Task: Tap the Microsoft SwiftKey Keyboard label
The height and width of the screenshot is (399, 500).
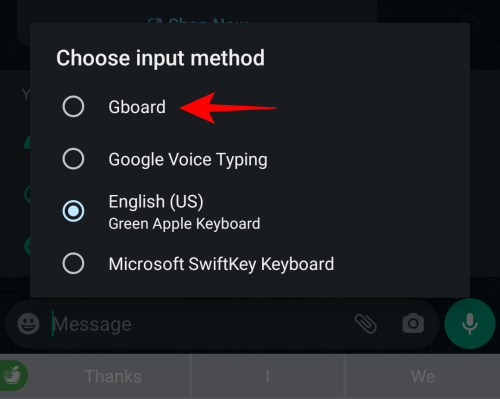Action: click(x=221, y=264)
